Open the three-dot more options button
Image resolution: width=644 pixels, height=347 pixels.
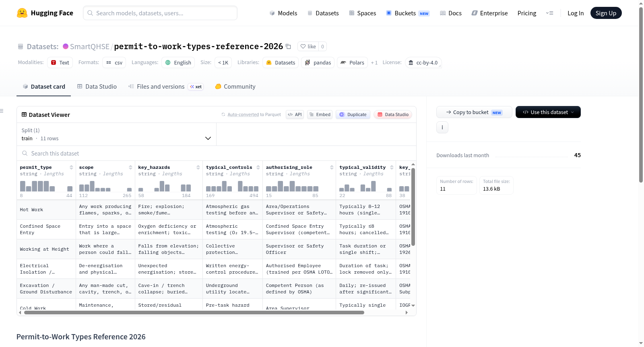coord(442,127)
